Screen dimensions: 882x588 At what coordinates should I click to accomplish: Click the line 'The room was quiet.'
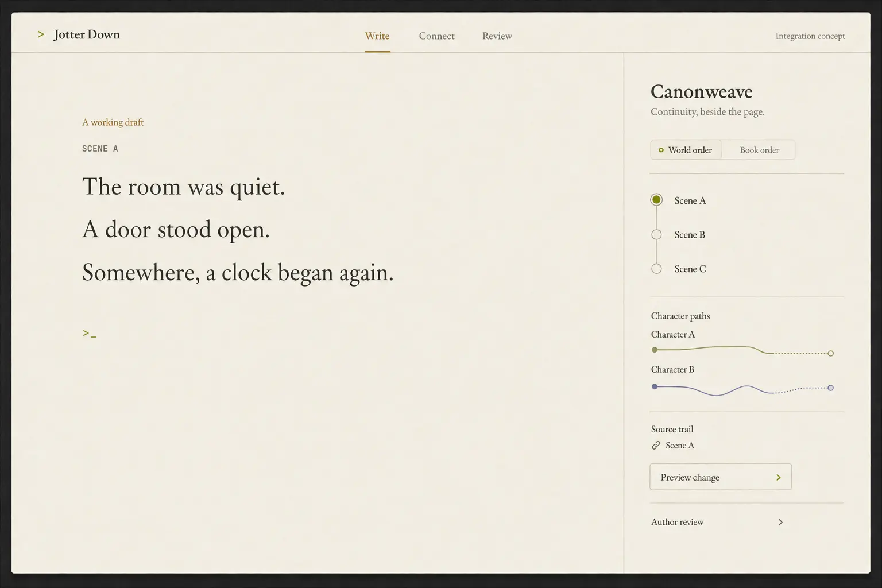183,187
